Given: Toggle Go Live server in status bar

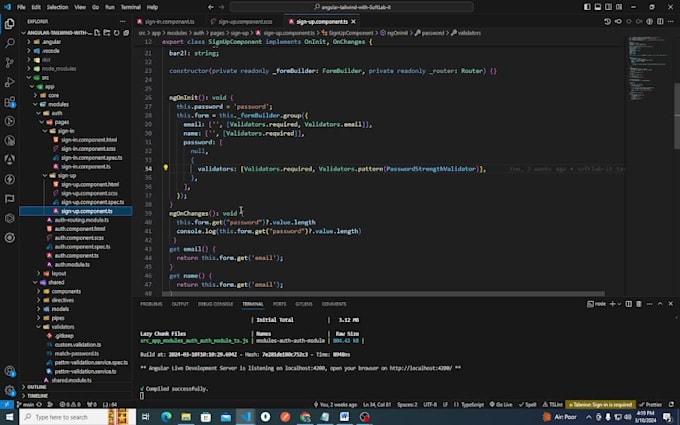Looking at the screenshot, I should (x=501, y=405).
